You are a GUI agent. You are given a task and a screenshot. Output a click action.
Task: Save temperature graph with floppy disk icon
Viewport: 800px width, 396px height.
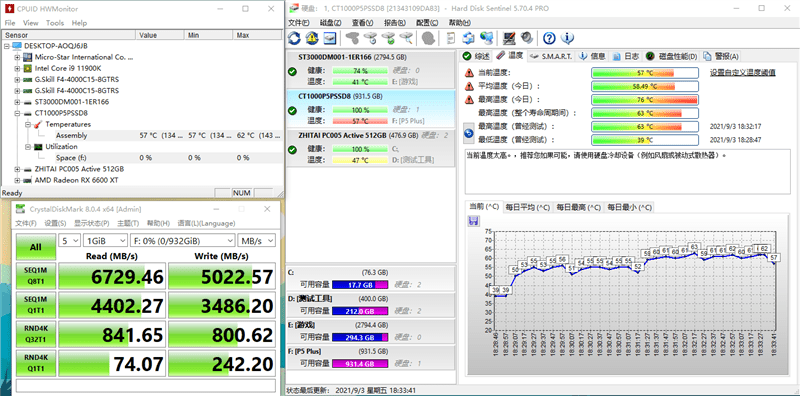(x=473, y=220)
